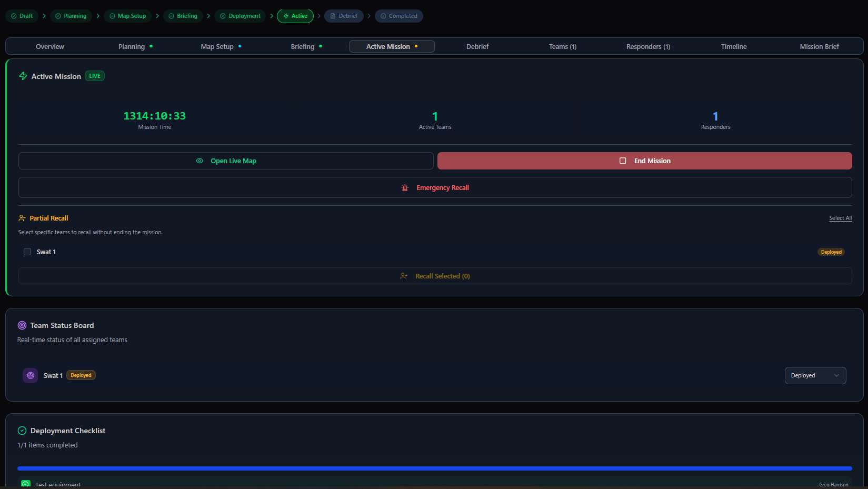Switch to the Timeline tab
The image size is (868, 489).
click(734, 46)
